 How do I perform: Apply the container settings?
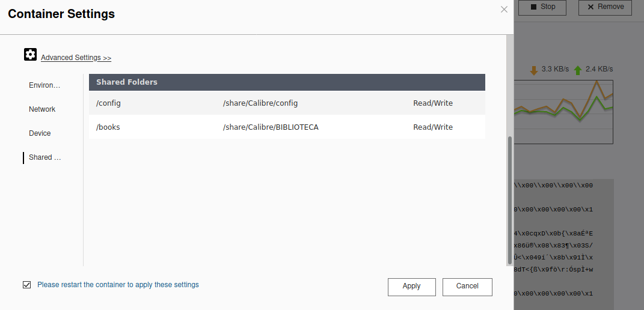click(x=411, y=287)
